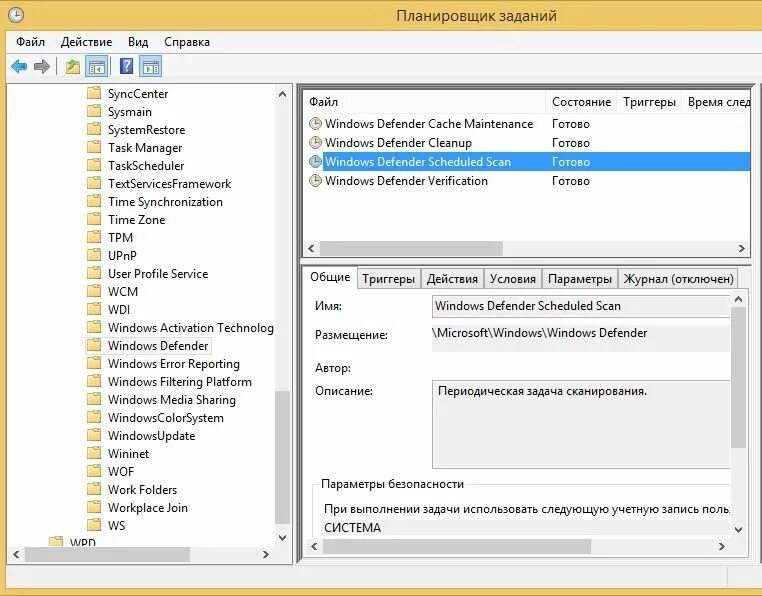Click the tree pane scroll down arrow

click(282, 538)
